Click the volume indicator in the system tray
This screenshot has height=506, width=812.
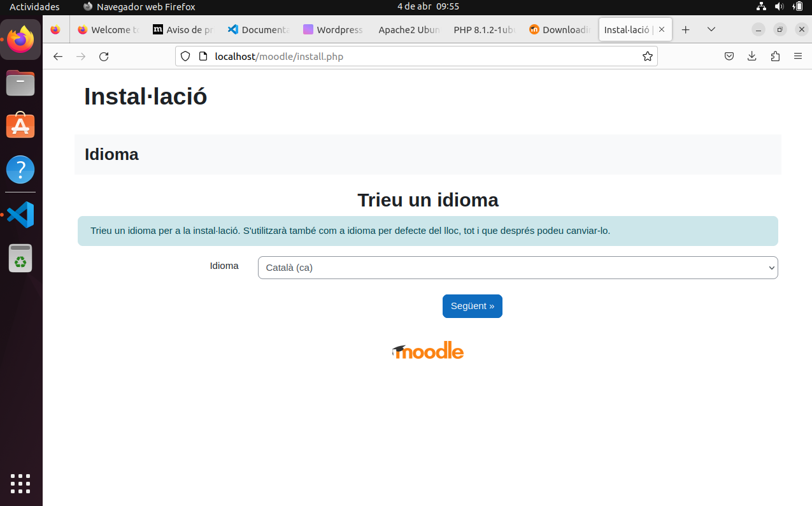pos(778,7)
